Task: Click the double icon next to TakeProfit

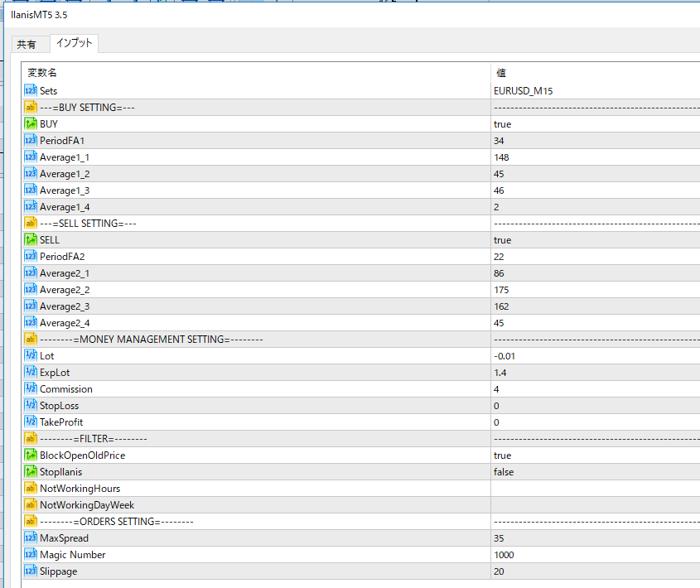Action: pos(31,422)
